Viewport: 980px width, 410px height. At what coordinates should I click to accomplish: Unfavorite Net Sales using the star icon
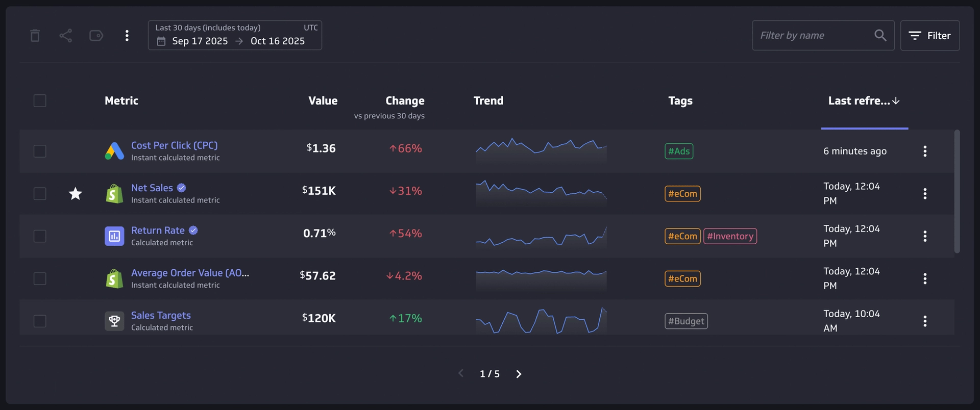(76, 194)
